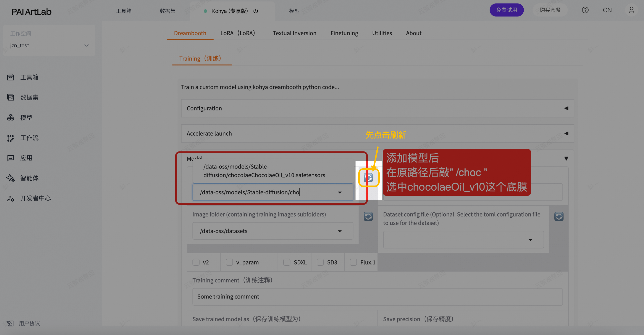Open the user profile icon
644x335 pixels.
pyautogui.click(x=631, y=10)
